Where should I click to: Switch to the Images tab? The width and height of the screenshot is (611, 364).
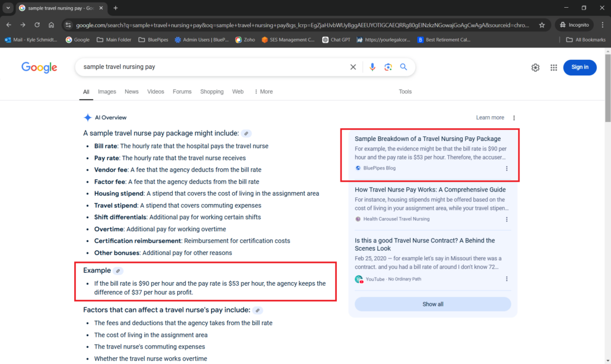(x=107, y=91)
